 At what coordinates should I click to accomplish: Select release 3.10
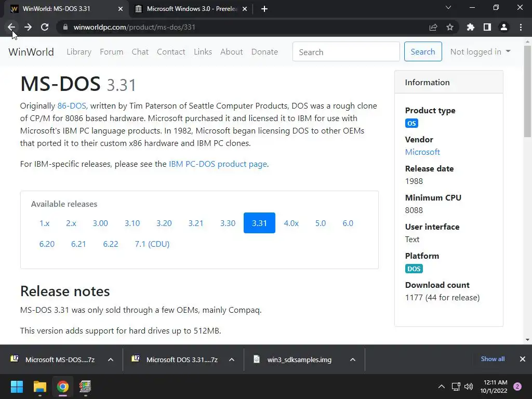132,223
